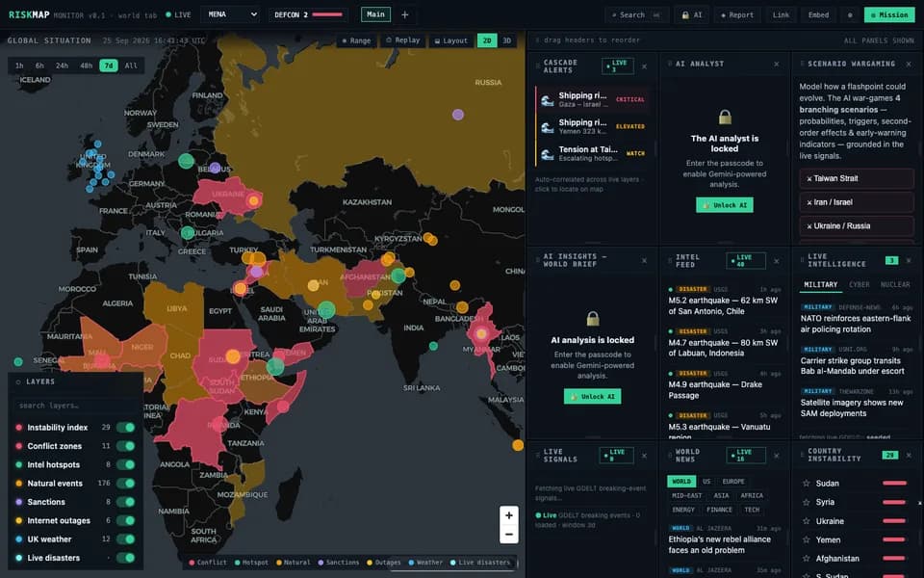The height and width of the screenshot is (578, 924).
Task: Open the Layout menu
Action: coord(450,40)
